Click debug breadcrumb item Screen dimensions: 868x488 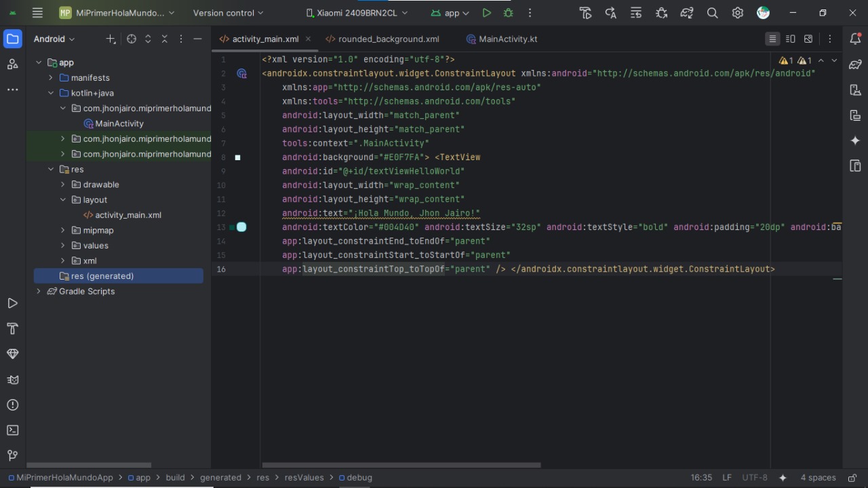pyautogui.click(x=355, y=478)
